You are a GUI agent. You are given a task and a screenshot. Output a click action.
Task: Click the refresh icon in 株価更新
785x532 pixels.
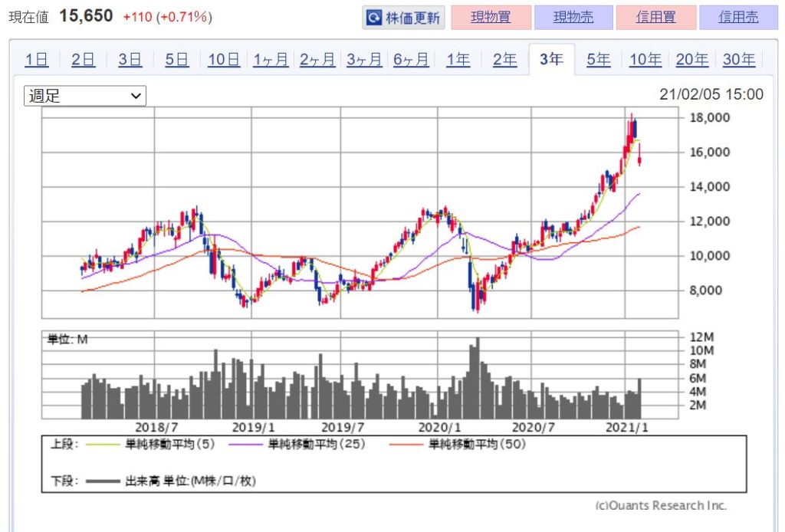click(x=374, y=18)
